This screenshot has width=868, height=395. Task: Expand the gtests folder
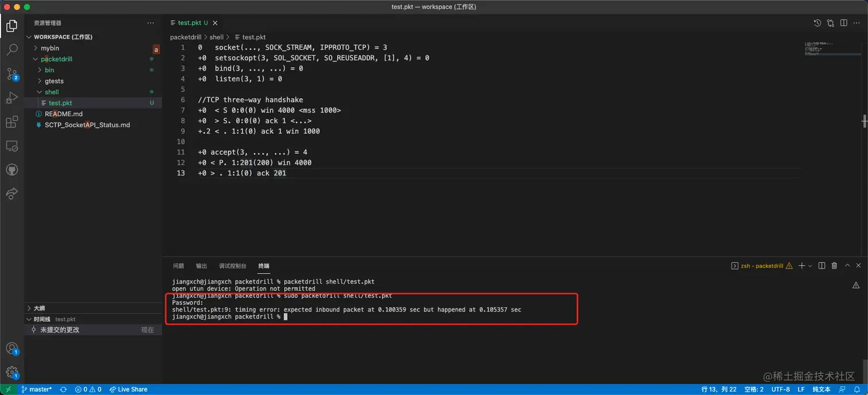pos(92,81)
